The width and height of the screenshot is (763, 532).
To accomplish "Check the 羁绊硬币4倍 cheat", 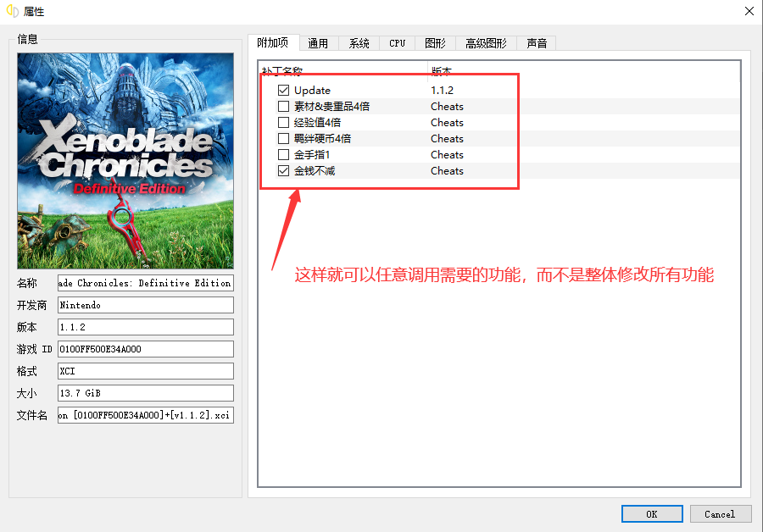I will coord(283,138).
